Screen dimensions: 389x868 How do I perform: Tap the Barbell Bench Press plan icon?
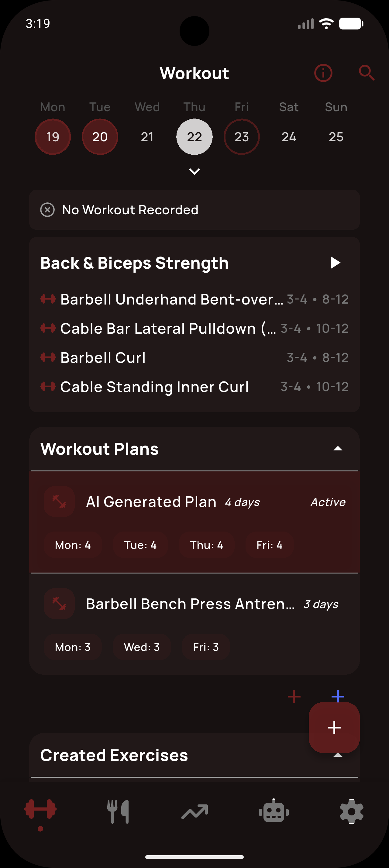tap(59, 604)
